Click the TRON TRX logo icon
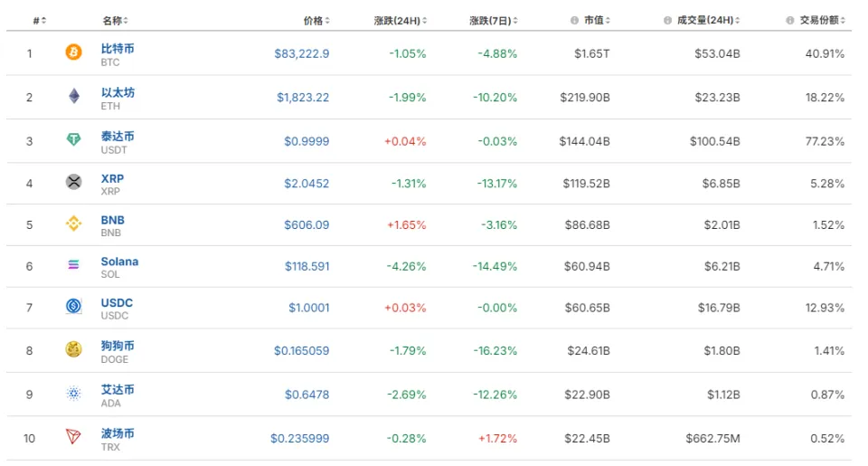 (x=73, y=437)
